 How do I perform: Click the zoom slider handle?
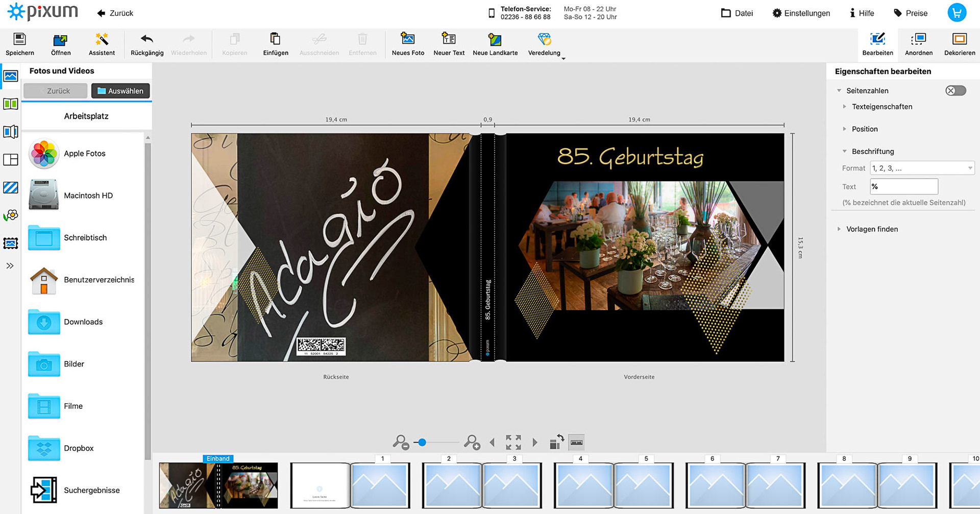click(422, 443)
